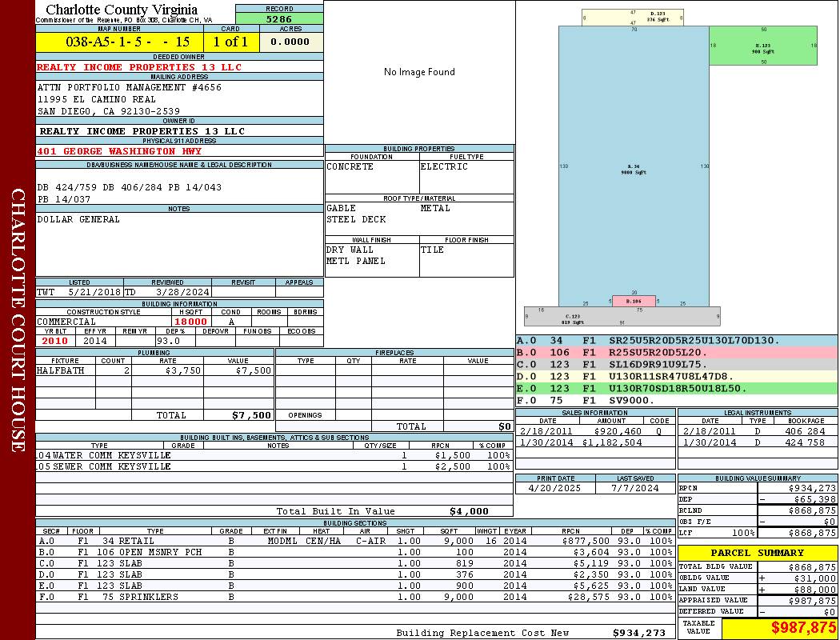Click print date 4/20/2025
Viewport: 840px width, 640px height.
tap(554, 489)
